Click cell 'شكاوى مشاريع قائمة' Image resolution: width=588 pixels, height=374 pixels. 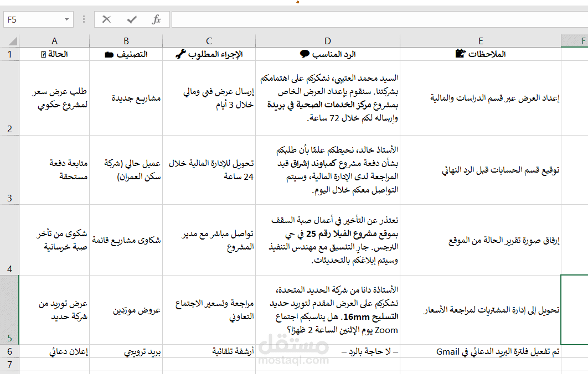[126, 240]
